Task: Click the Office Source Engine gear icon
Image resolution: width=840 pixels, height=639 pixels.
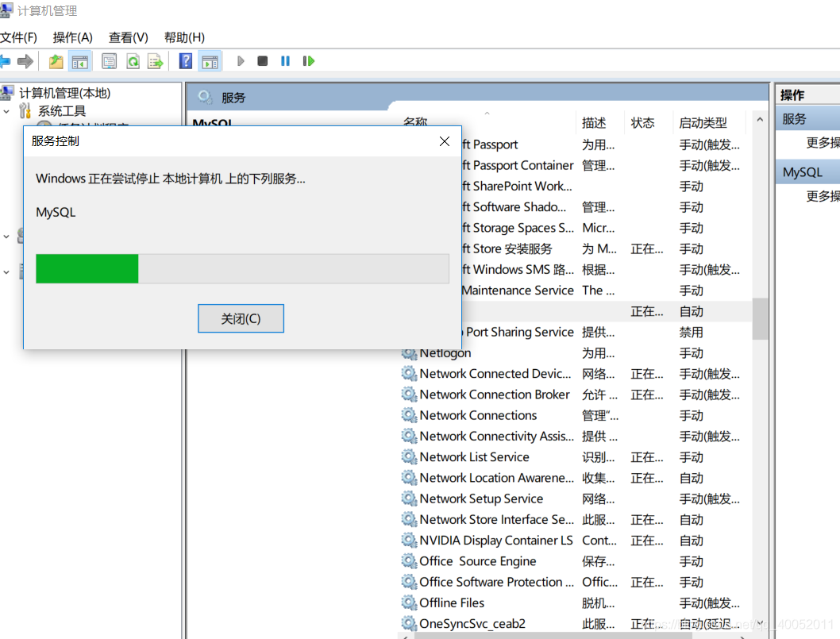Action: 410,561
